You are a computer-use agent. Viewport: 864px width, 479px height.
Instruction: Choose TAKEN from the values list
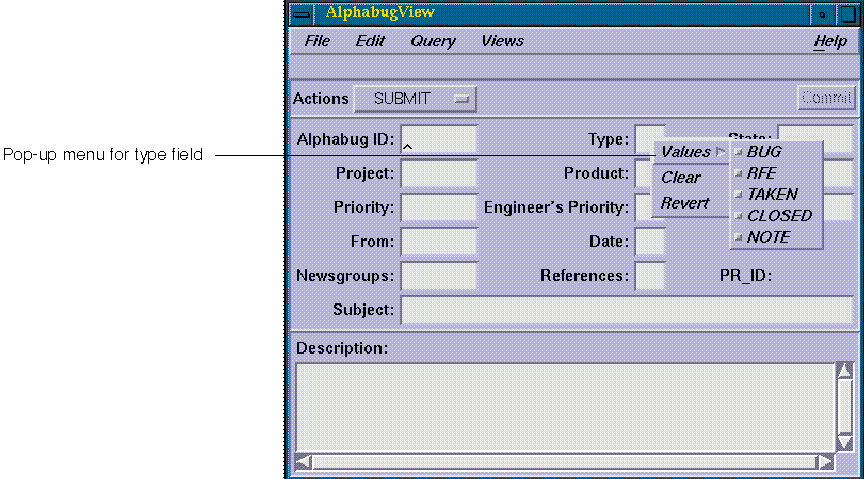pyautogui.click(x=771, y=194)
